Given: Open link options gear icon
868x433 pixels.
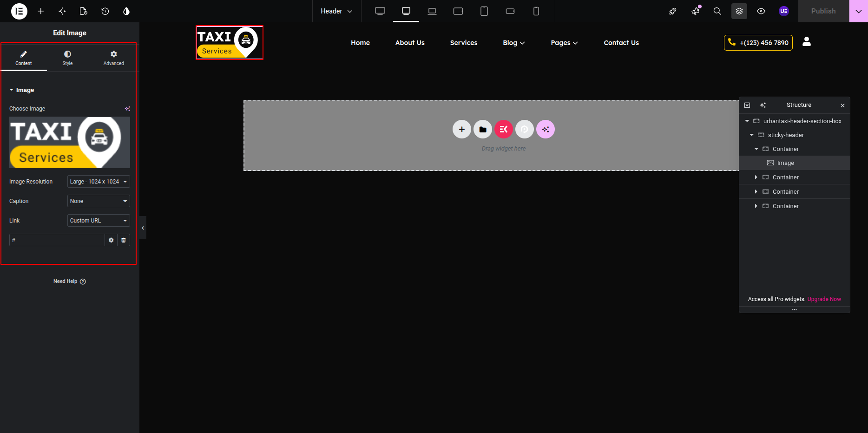Looking at the screenshot, I should click(111, 240).
